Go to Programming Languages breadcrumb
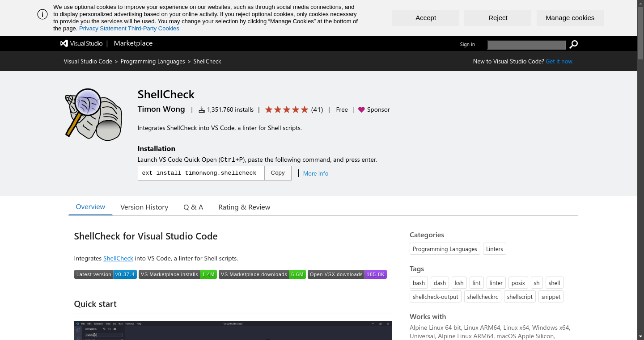This screenshot has height=340, width=644. tap(153, 61)
